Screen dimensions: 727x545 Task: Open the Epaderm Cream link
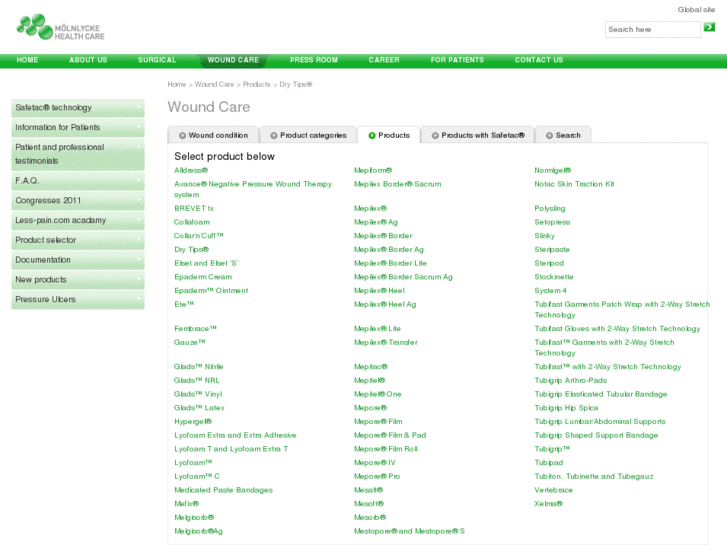coord(203,277)
